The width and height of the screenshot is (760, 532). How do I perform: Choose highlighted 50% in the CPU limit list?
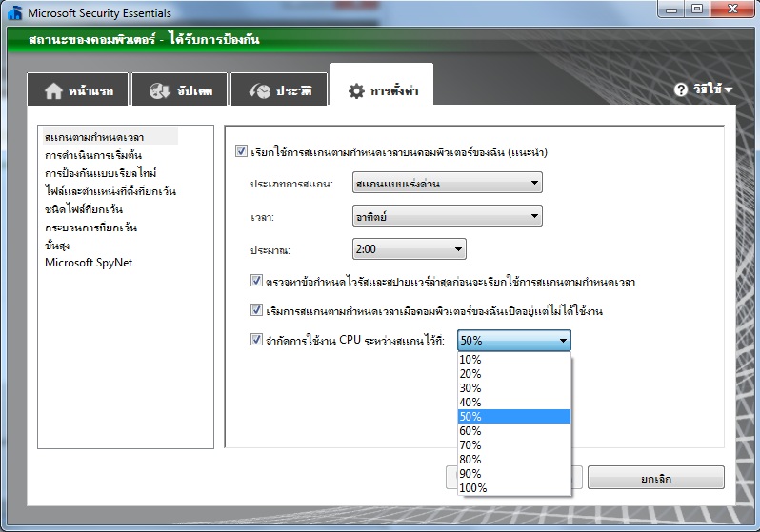514,416
